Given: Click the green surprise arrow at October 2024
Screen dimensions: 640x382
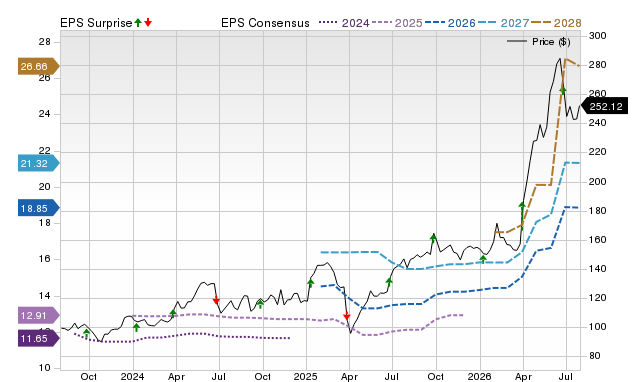Looking at the screenshot, I should coord(260,304).
